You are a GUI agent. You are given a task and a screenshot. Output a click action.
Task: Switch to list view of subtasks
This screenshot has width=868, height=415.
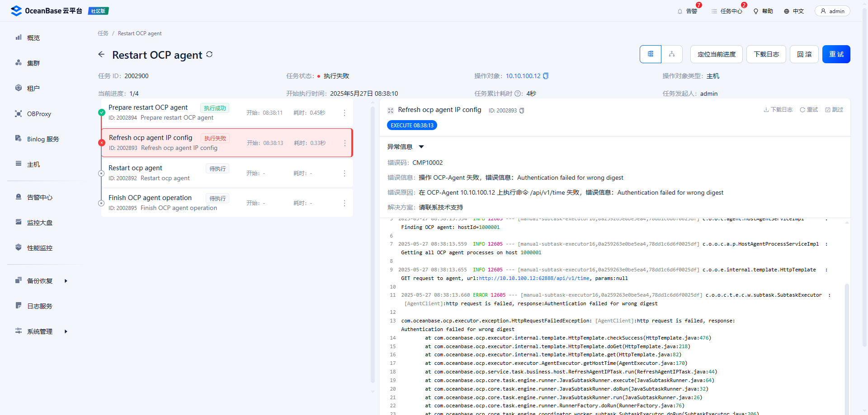651,54
